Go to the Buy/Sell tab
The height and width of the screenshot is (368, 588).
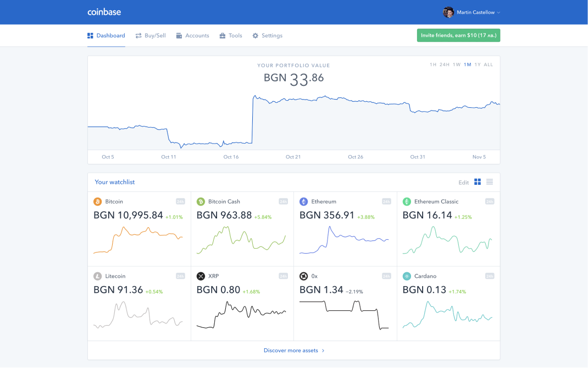151,36
